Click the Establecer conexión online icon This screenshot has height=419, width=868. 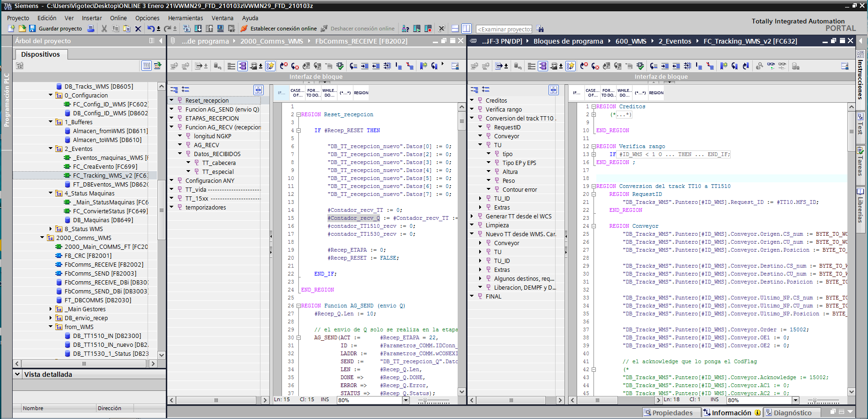244,29
